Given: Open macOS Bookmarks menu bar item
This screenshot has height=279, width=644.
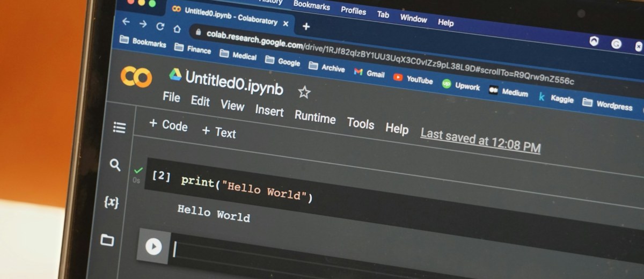Looking at the screenshot, I should click(312, 5).
